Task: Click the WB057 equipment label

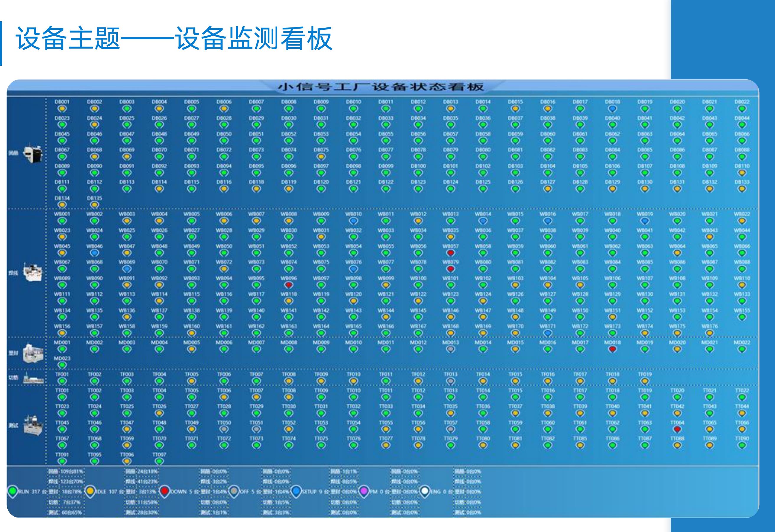Action: (x=450, y=246)
